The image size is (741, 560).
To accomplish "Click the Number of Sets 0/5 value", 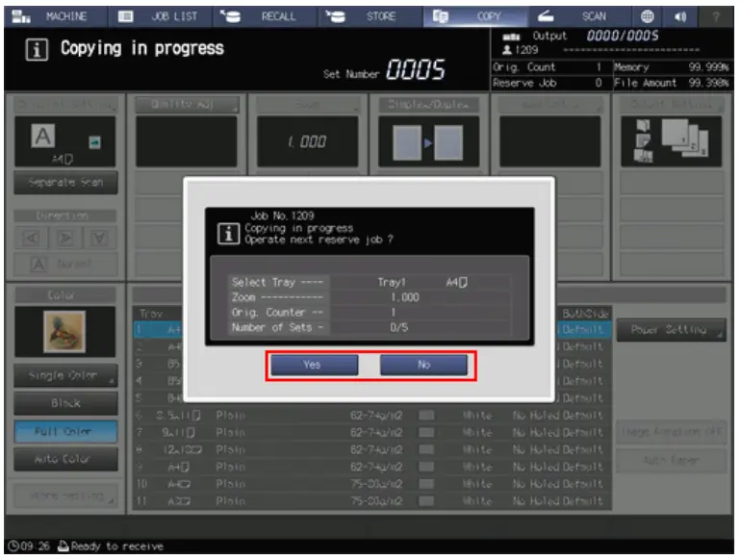I will tap(399, 327).
